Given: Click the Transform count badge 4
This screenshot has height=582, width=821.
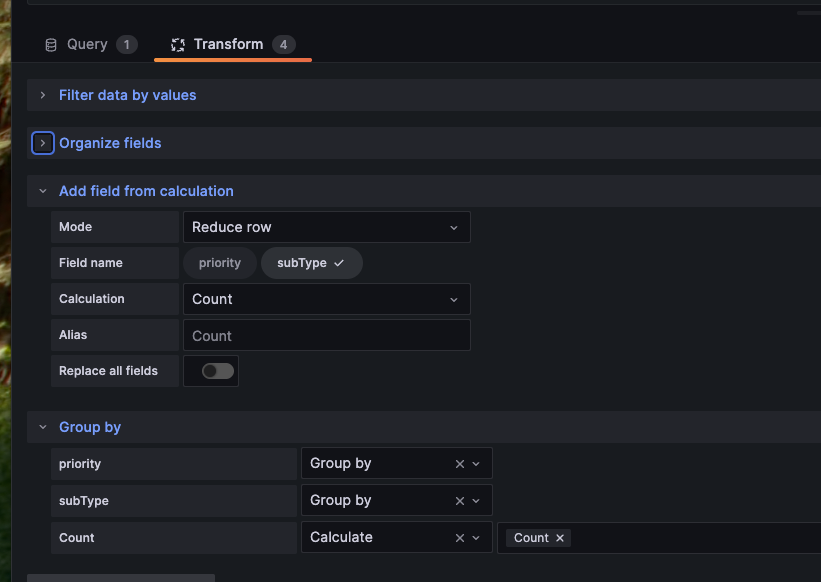Looking at the screenshot, I should pyautogui.click(x=283, y=44).
